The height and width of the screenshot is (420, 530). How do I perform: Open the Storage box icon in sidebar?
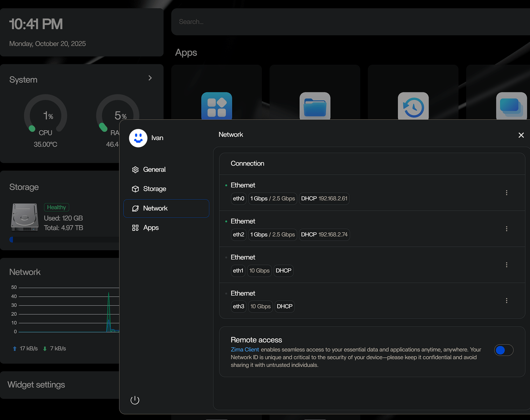(135, 189)
